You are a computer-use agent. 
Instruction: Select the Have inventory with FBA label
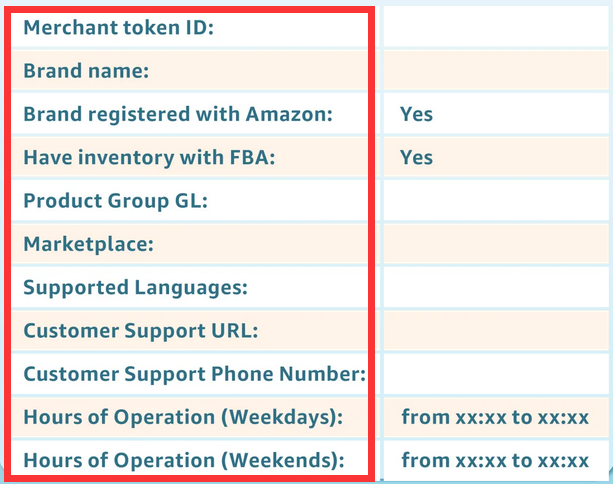148,158
